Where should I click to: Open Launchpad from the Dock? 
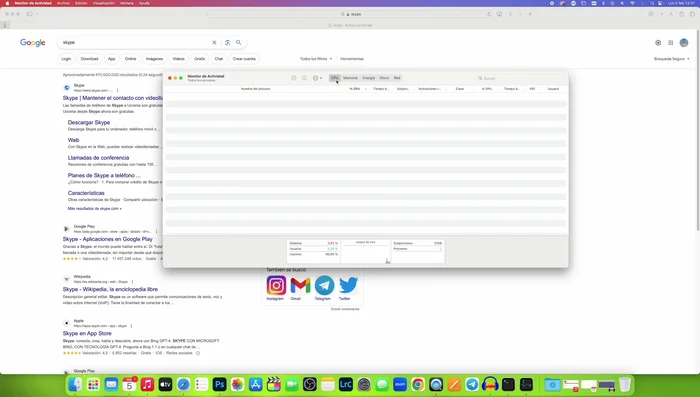(x=93, y=384)
